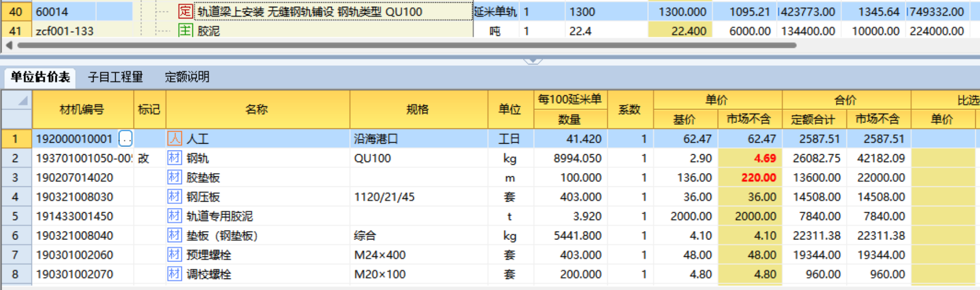Click quantity cell 22.400
Screen dimensions: 980x290
coord(680,31)
